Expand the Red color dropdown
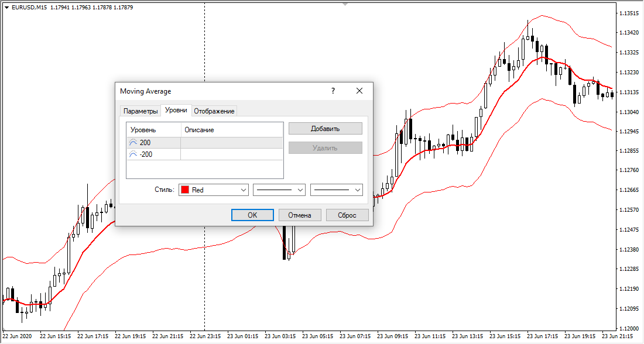This screenshot has height=344, width=644. [x=244, y=190]
